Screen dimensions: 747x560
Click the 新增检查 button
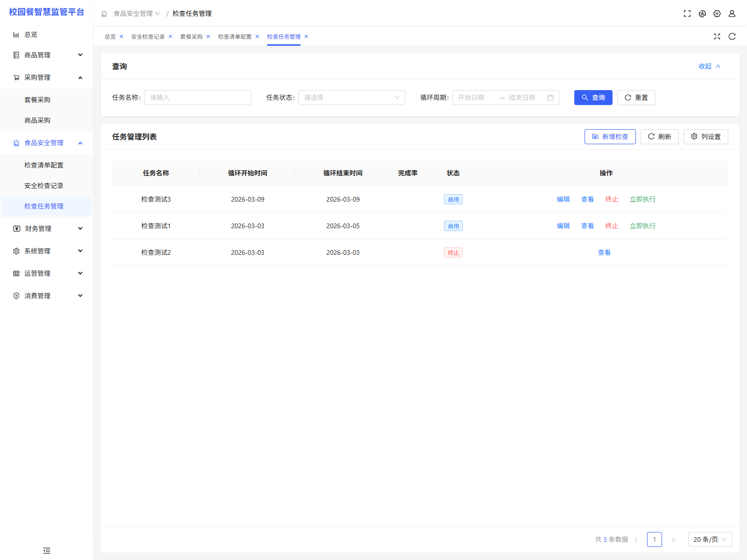point(610,137)
